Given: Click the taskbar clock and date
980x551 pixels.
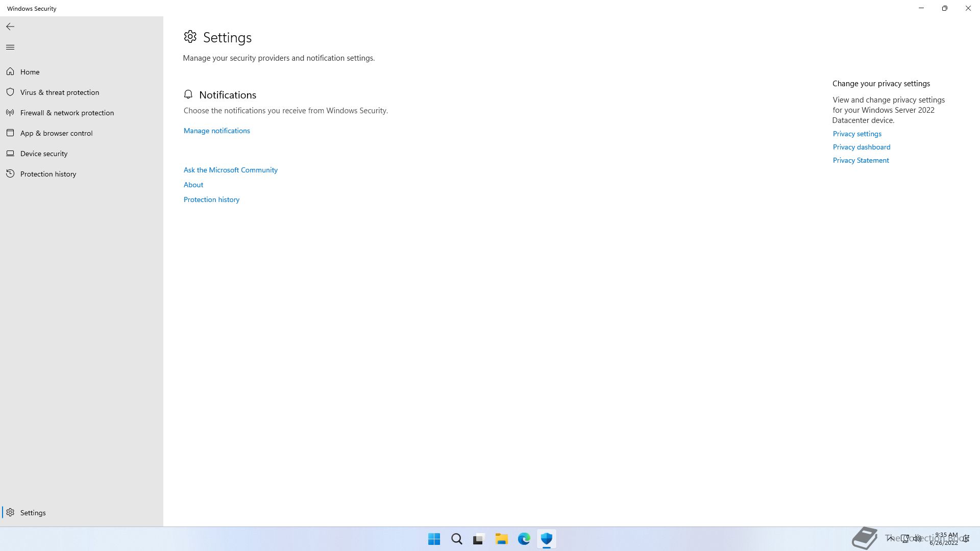Looking at the screenshot, I should [x=944, y=539].
